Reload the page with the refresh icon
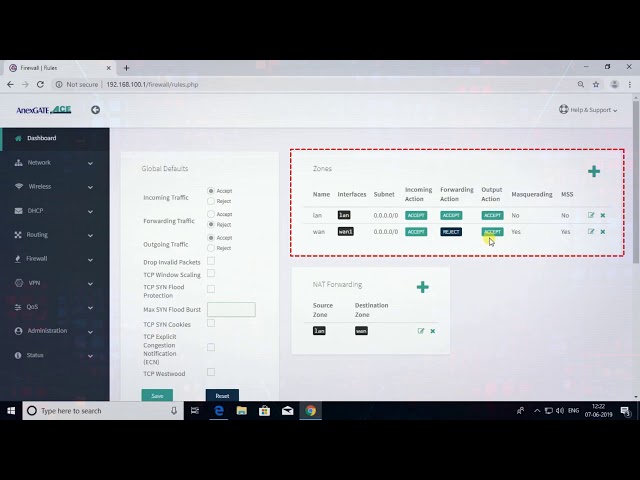Screen dimensions: 640x480 (40, 84)
